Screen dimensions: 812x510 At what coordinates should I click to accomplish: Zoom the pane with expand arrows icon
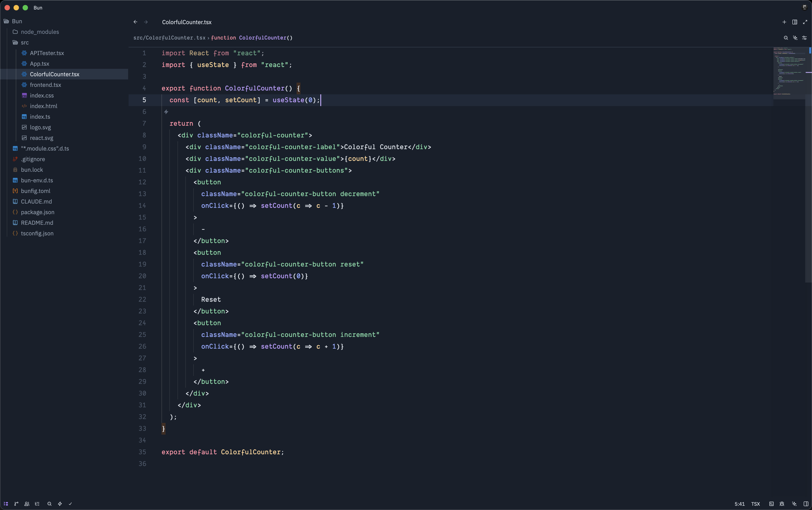[x=805, y=22]
